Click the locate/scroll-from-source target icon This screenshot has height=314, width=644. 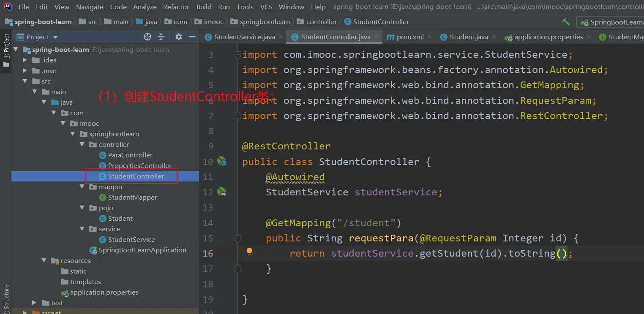tap(147, 37)
